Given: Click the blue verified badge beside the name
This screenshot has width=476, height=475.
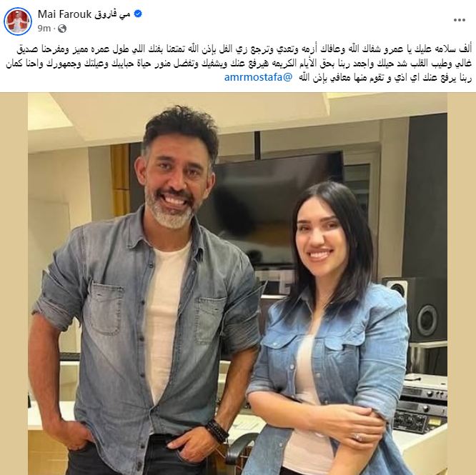Looking at the screenshot, I should 138,14.
